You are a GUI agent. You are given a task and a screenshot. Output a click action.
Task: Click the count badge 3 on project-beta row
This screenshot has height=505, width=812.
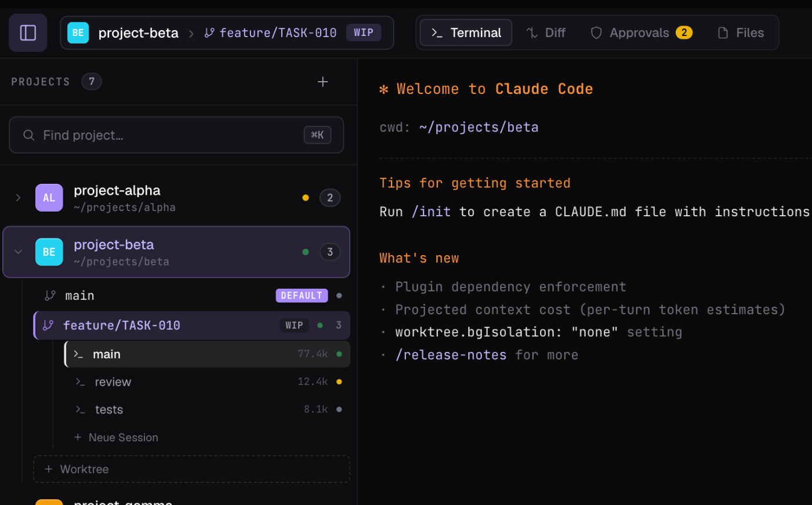coord(330,252)
